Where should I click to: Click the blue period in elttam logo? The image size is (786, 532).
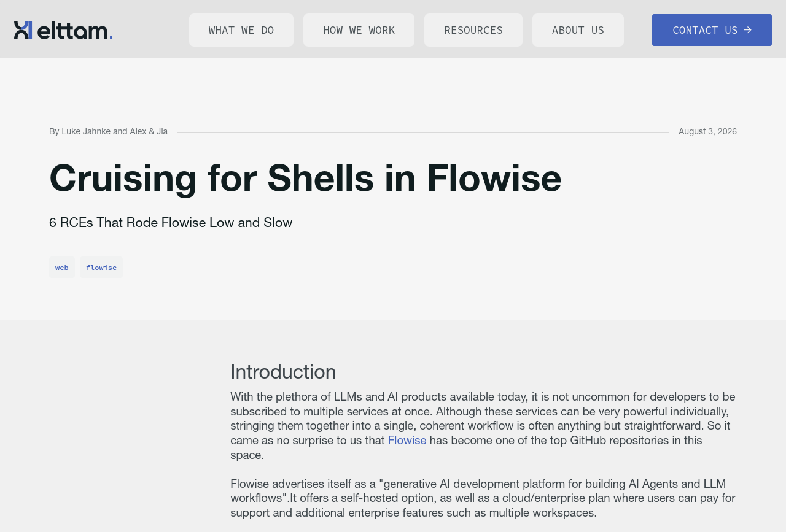point(111,37)
